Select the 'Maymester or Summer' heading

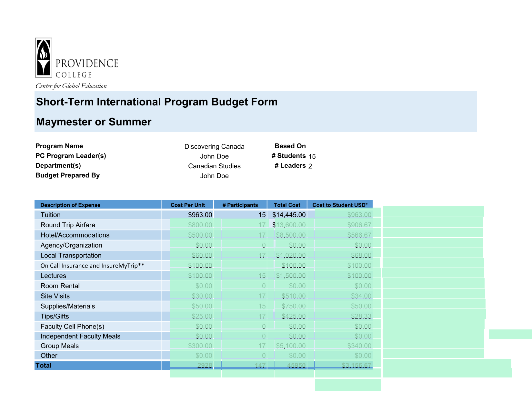[x=94, y=122]
